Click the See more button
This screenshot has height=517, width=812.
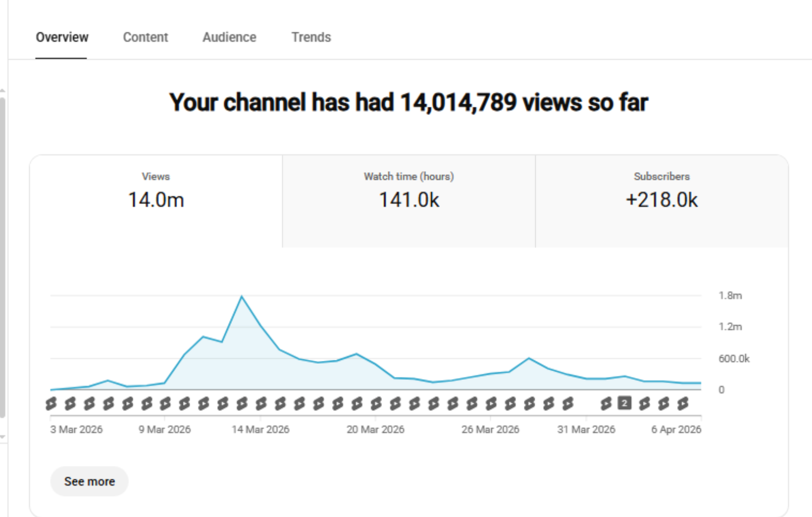(x=89, y=481)
